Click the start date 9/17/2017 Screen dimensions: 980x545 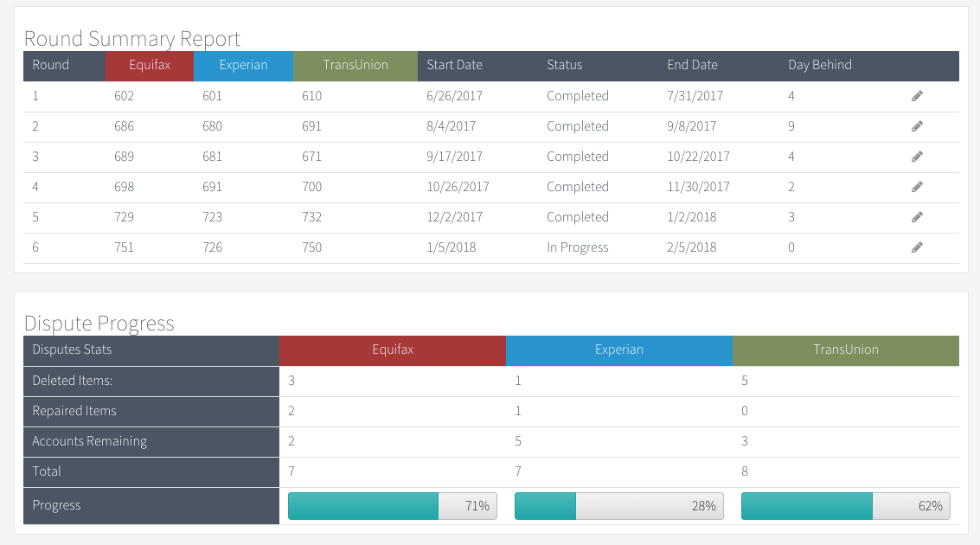coord(454,157)
